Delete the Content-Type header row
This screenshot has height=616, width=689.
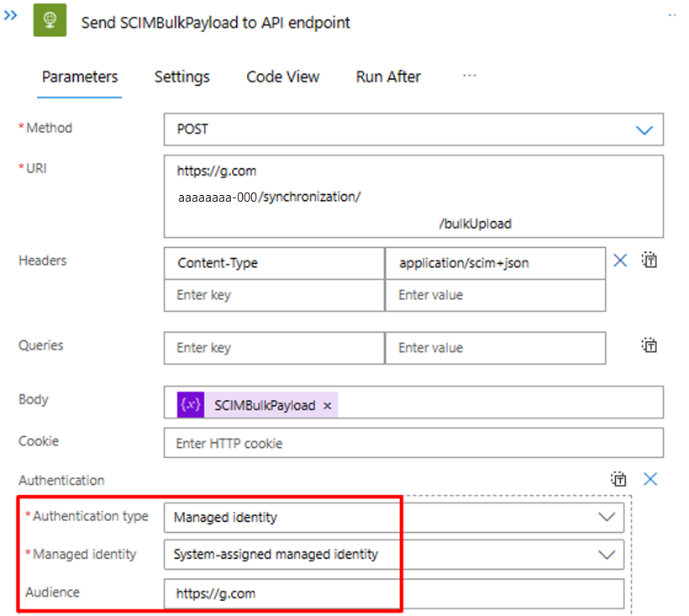(620, 261)
